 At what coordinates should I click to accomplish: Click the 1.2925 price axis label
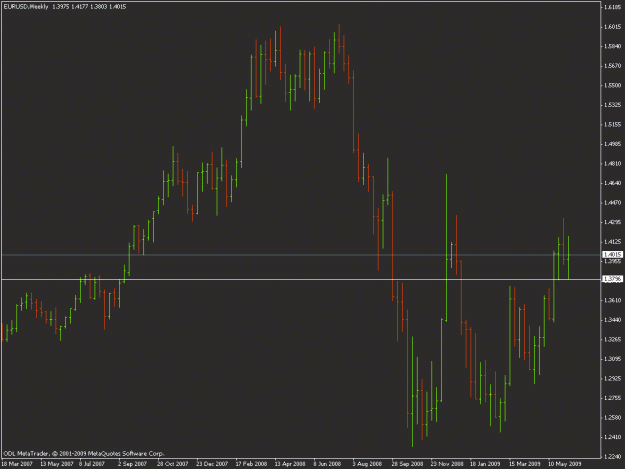click(613, 378)
